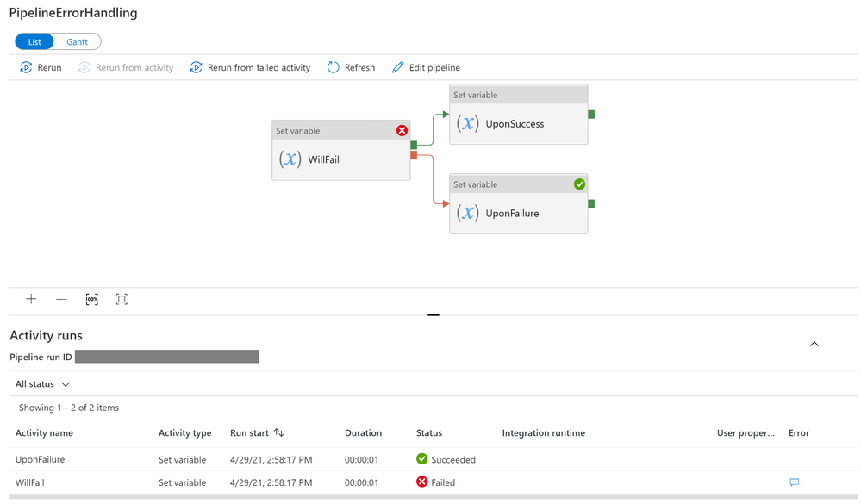Click the variable icon in UponFailure node
This screenshot has width=861, height=504.
point(467,213)
